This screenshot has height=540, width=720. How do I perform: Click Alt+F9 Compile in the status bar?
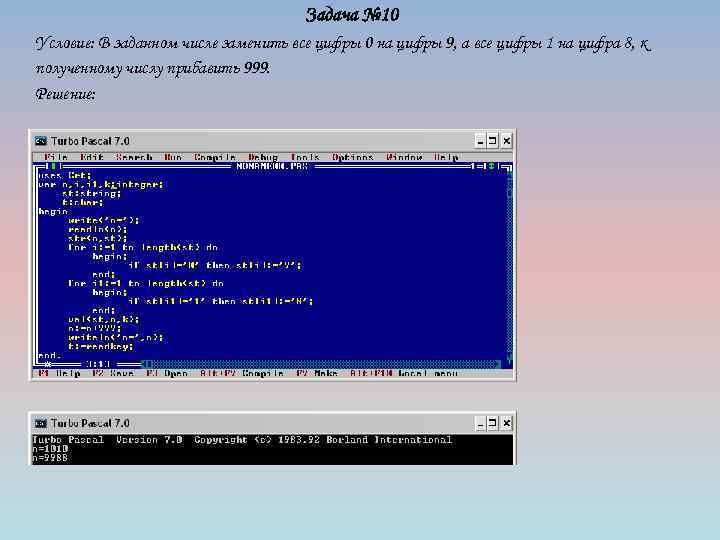pyautogui.click(x=242, y=373)
